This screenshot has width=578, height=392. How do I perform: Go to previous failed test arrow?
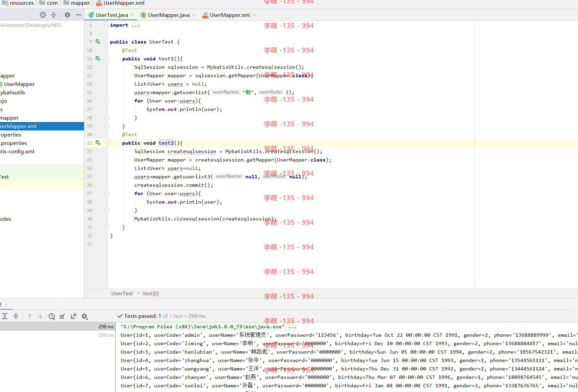point(30,316)
